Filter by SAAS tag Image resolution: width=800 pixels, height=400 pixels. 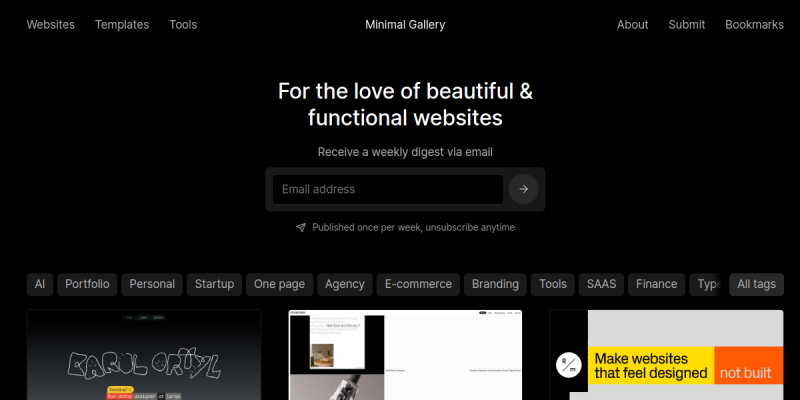pyautogui.click(x=602, y=284)
